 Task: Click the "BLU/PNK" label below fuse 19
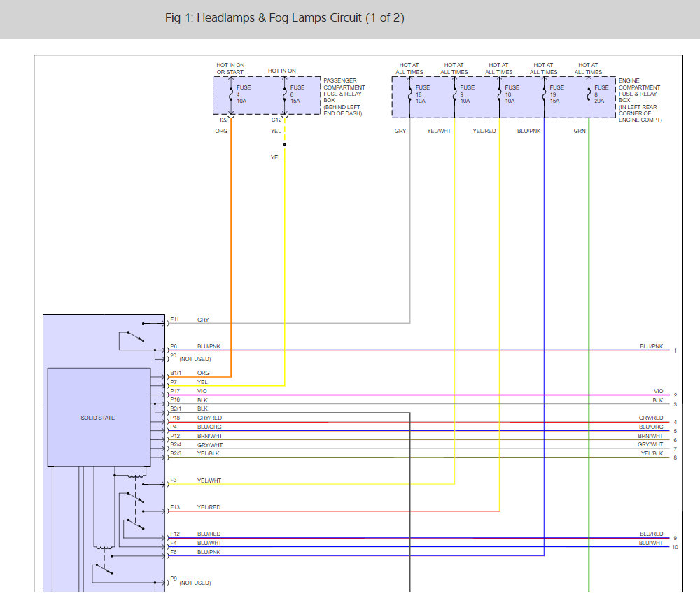click(x=529, y=131)
